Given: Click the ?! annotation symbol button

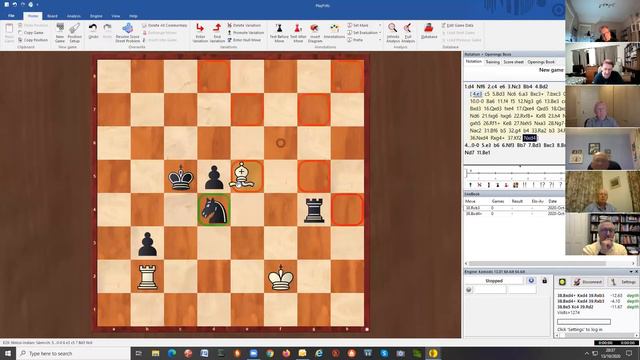Looking at the screenshot, I should pyautogui.click(x=551, y=185).
